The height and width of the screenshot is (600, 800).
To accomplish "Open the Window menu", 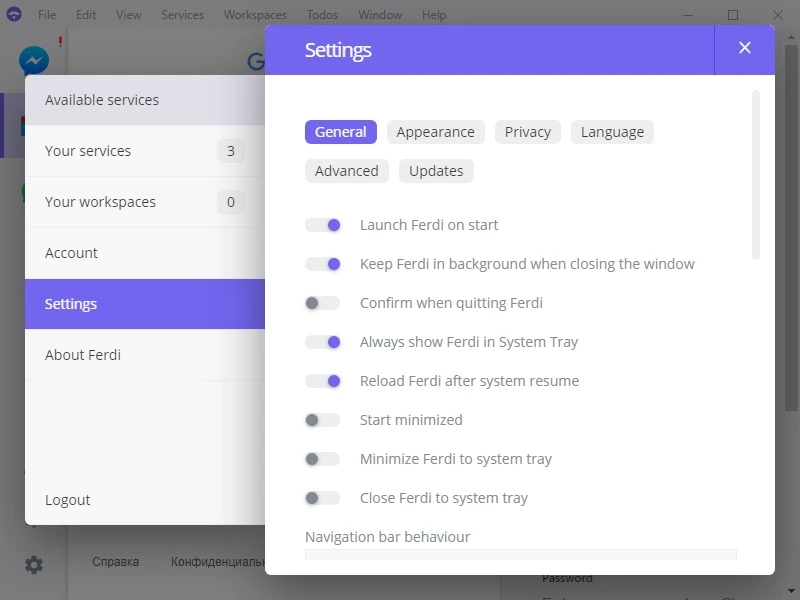I will pyautogui.click(x=380, y=15).
